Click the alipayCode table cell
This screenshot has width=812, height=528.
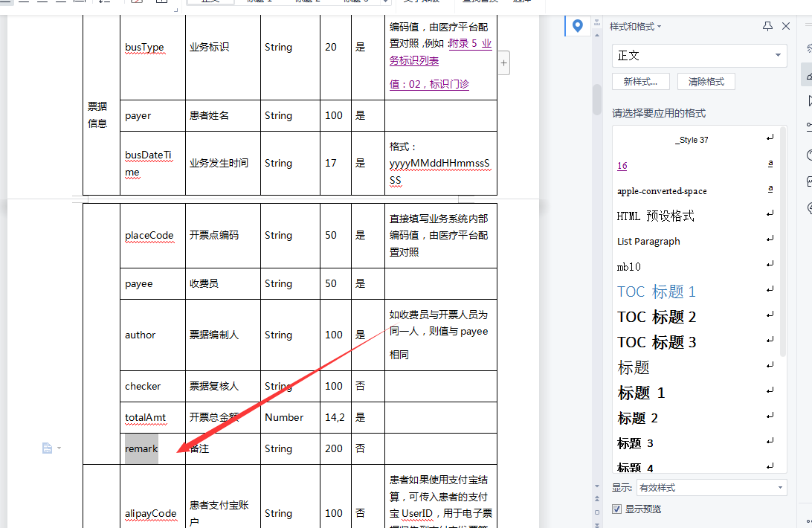[x=152, y=496]
